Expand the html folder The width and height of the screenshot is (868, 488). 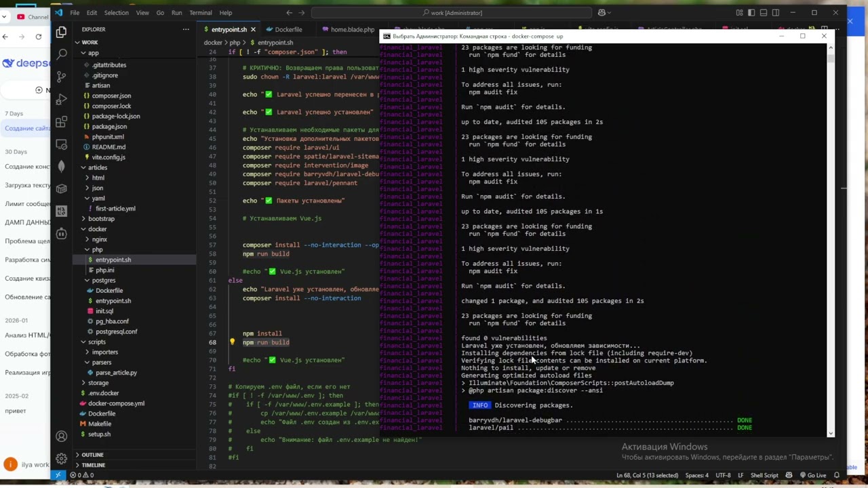coord(98,178)
